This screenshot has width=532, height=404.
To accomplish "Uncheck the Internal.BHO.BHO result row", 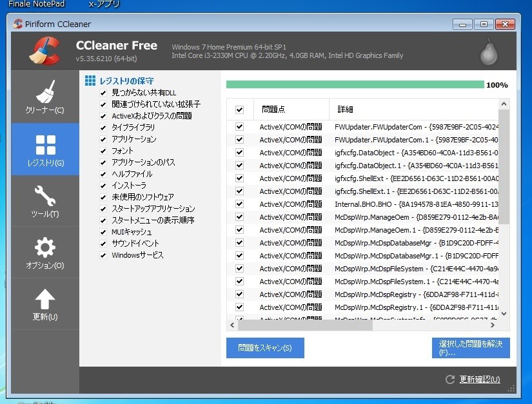I will pos(239,204).
